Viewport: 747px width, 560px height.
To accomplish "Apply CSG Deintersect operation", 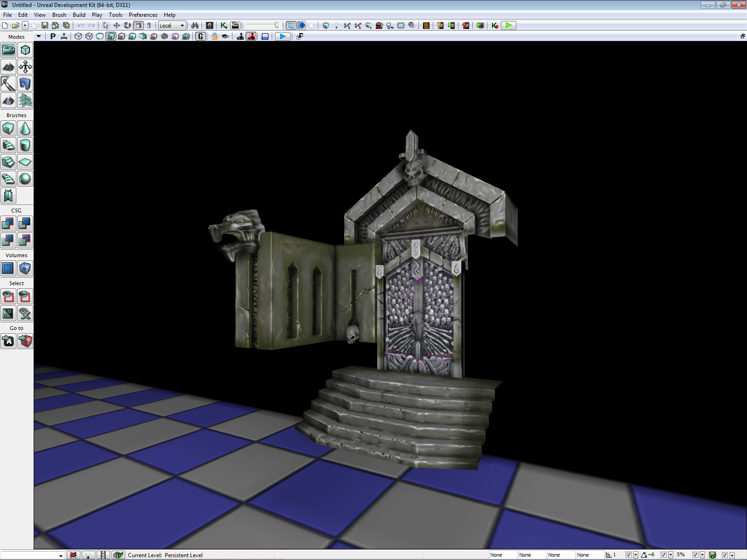I will coord(25,240).
